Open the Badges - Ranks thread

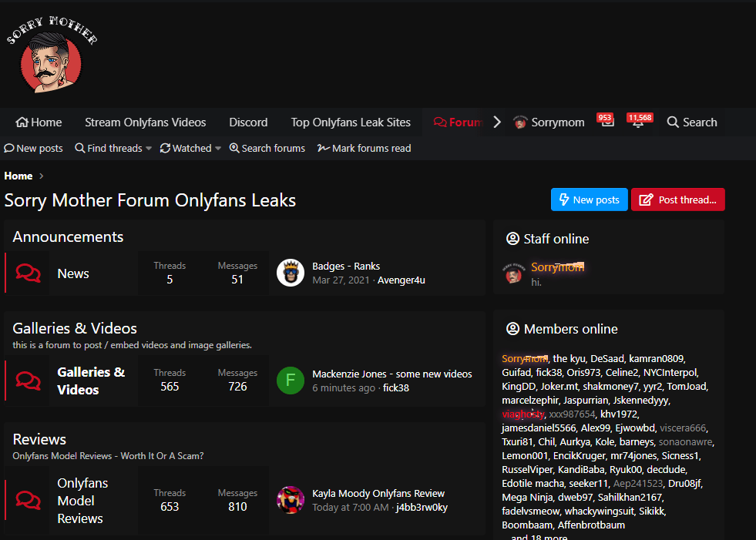coord(346,266)
